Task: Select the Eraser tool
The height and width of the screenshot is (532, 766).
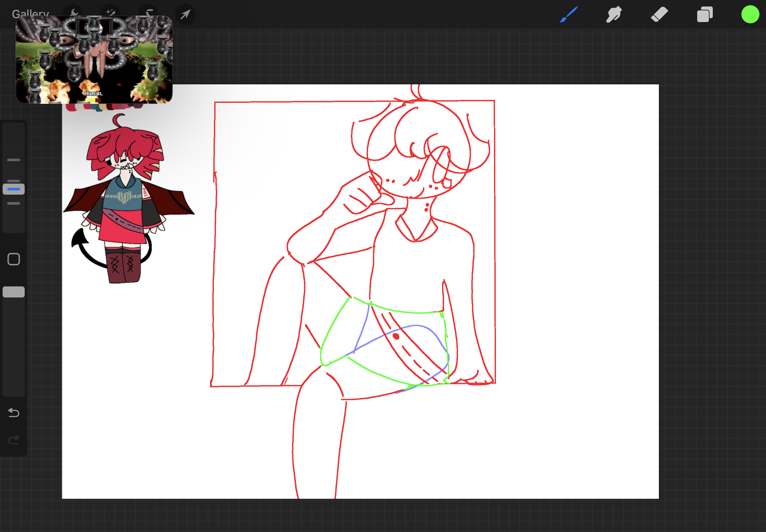Action: tap(659, 14)
